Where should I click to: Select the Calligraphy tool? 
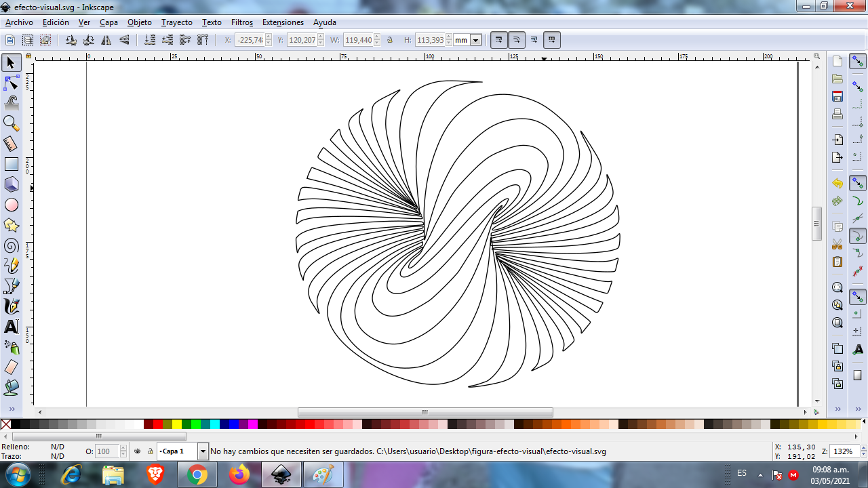point(11,306)
